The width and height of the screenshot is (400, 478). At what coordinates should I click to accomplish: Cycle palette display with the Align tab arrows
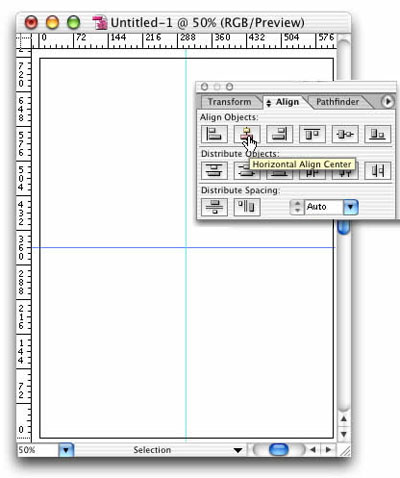pos(269,103)
